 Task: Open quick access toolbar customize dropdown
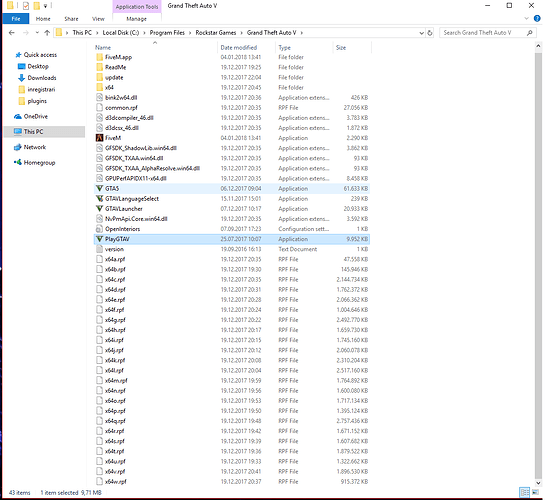point(45,6)
